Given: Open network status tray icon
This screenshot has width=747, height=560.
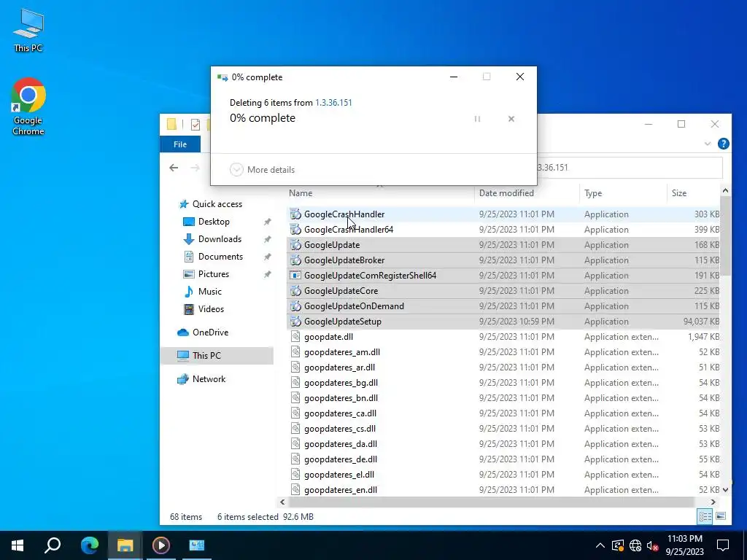Looking at the screenshot, I should [x=635, y=545].
